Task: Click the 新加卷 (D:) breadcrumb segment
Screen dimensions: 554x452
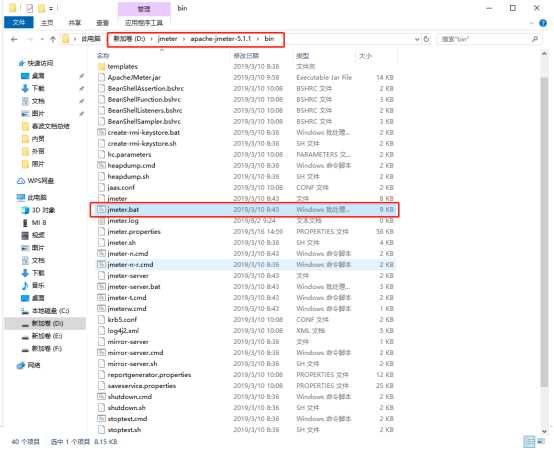Action: click(129, 39)
